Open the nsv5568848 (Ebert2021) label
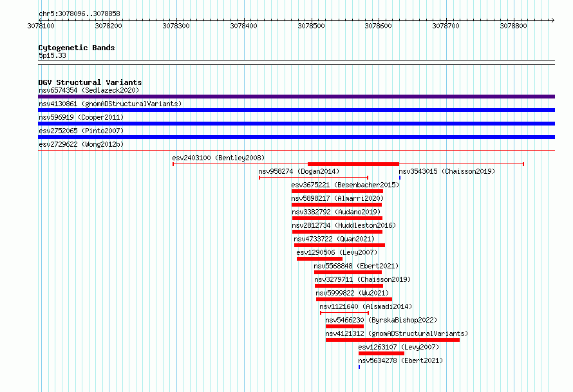573x392 pixels. (356, 266)
